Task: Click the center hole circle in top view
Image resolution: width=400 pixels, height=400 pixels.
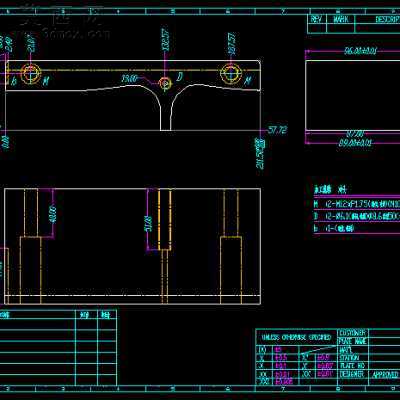Action: (x=165, y=82)
